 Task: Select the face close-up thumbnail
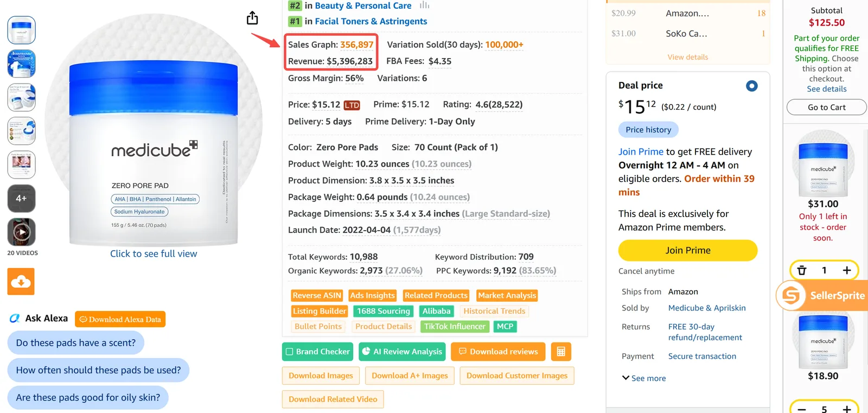[21, 165]
